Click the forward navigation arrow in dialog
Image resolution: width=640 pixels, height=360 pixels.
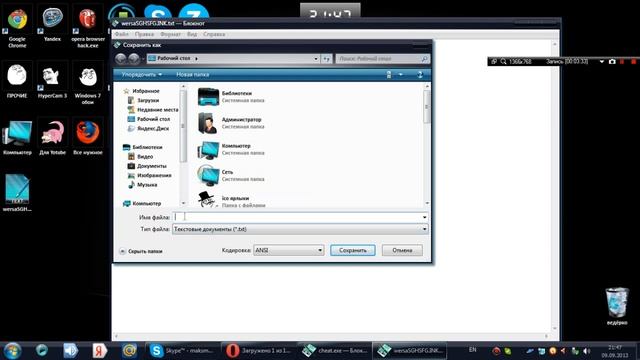click(134, 59)
